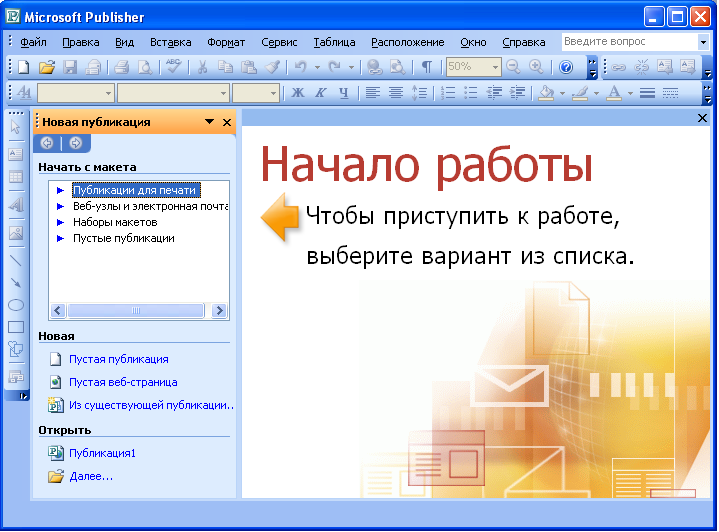
Task: Select the Oval drawing tool
Action: pos(16,305)
